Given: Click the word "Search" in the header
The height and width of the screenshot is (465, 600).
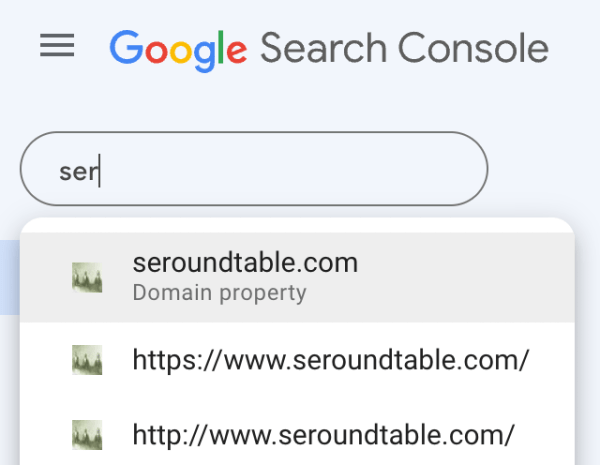Looking at the screenshot, I should coord(322,48).
